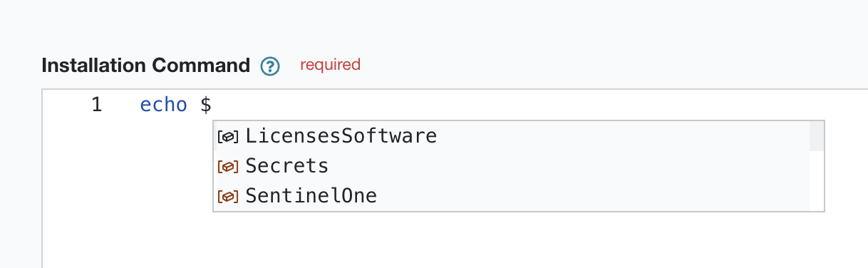868x268 pixels.
Task: Click line number 1 in the gutter
Action: tap(96, 105)
